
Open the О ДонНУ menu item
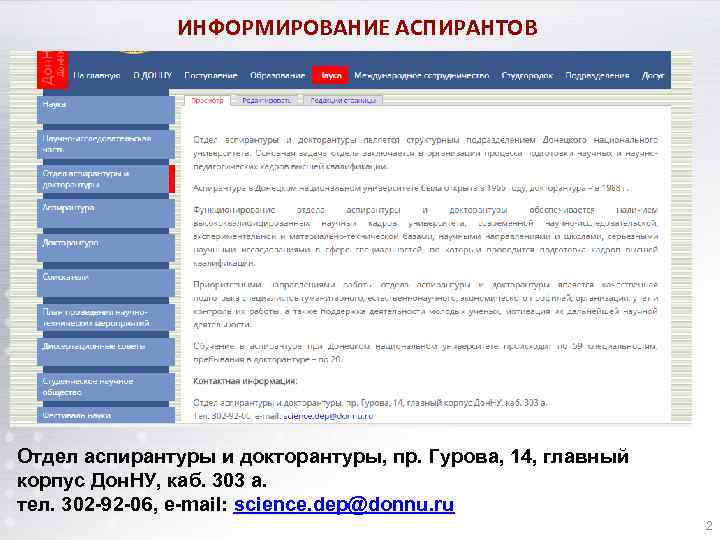[152, 75]
